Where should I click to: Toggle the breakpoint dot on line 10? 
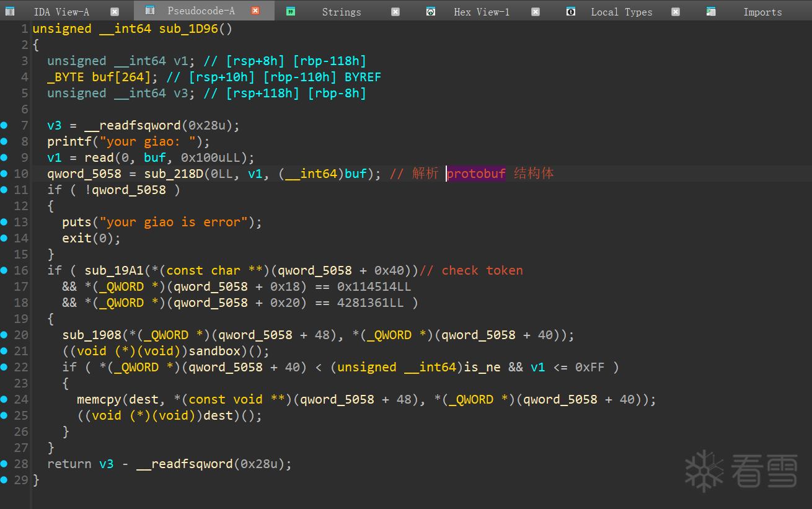[4, 174]
